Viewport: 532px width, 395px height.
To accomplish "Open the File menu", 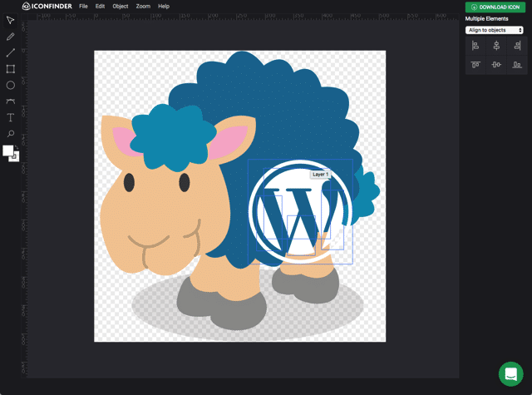I will point(83,6).
